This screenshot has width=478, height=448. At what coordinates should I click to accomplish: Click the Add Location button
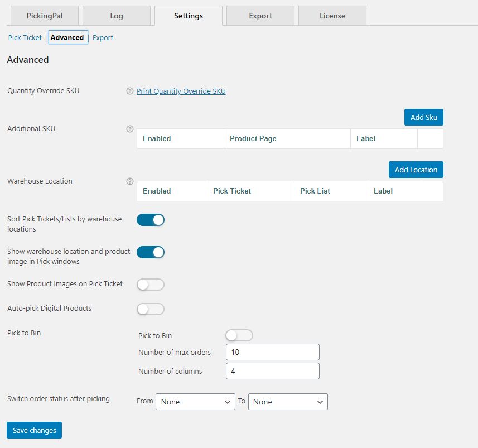click(x=416, y=170)
